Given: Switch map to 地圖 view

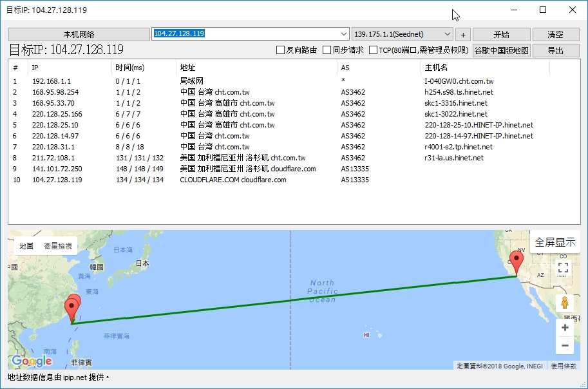Looking at the screenshot, I should pyautogui.click(x=26, y=246).
